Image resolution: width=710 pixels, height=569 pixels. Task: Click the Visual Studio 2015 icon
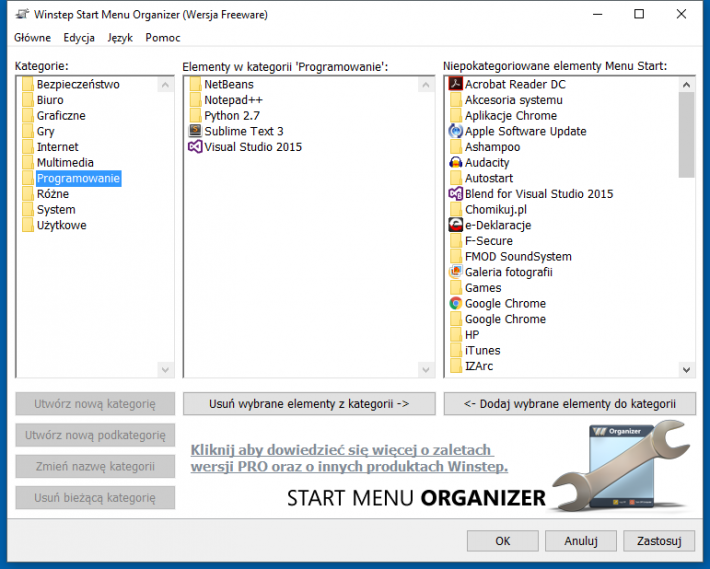(x=195, y=147)
